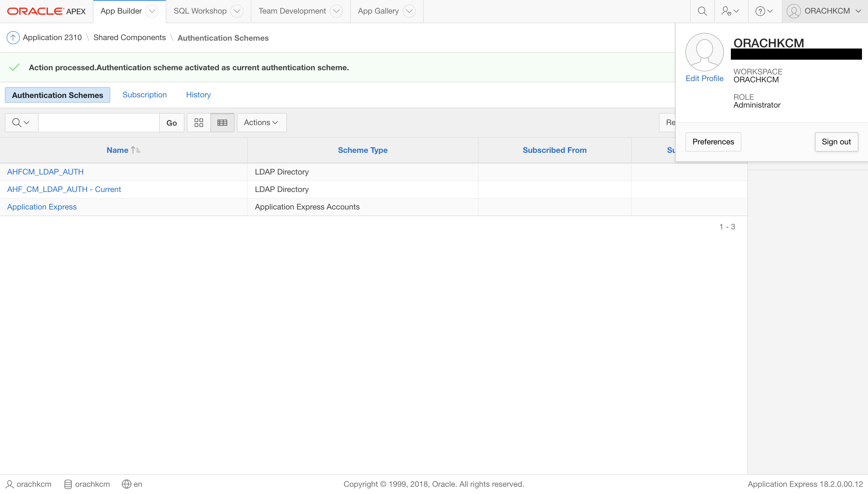The image size is (868, 494).
Task: Click the Sign out button
Action: (x=836, y=142)
